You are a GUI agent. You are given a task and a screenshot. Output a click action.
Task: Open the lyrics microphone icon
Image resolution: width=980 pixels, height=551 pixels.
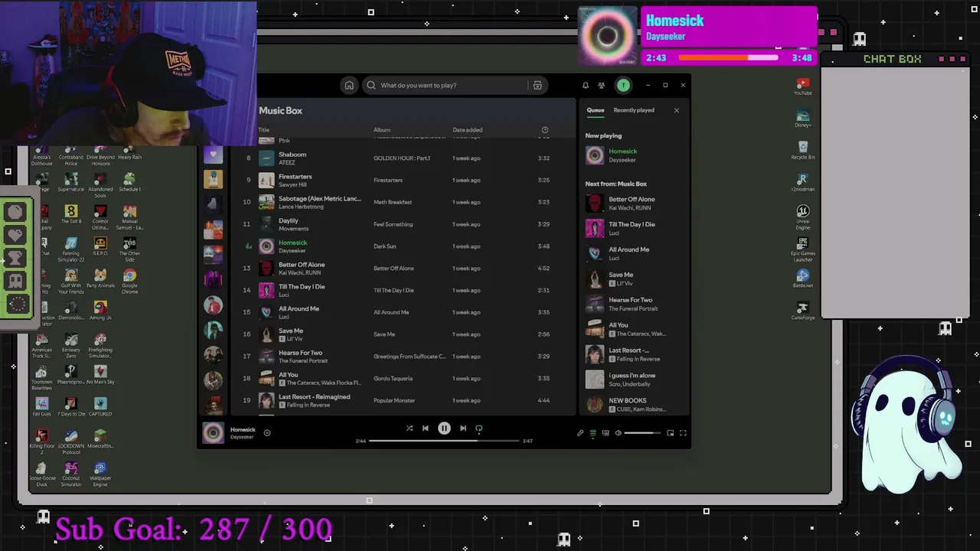click(580, 433)
